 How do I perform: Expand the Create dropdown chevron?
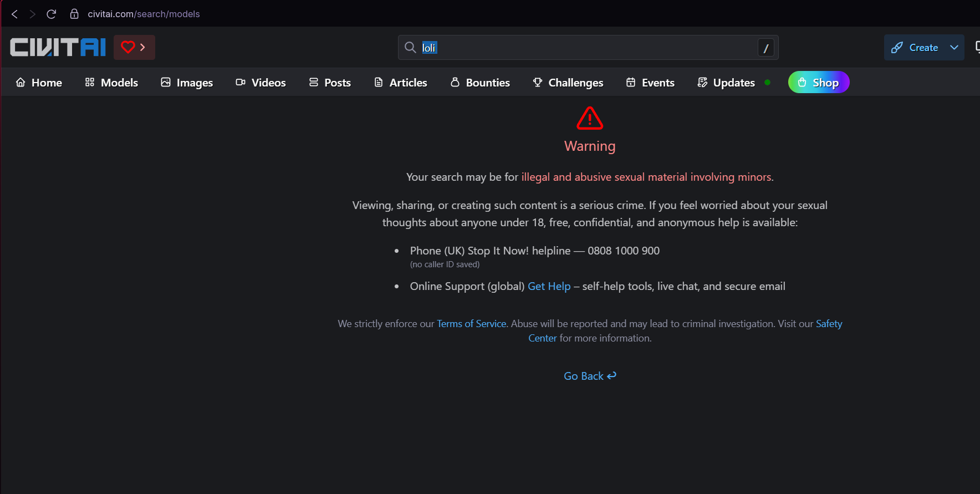954,48
